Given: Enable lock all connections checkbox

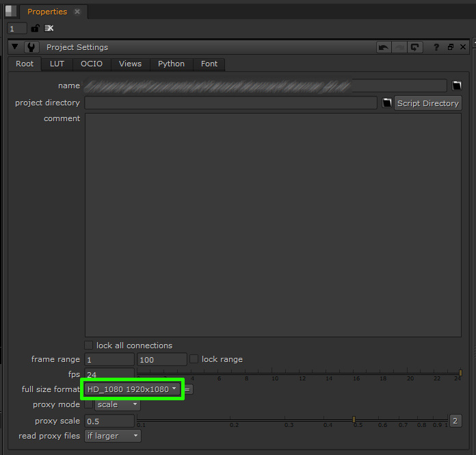Looking at the screenshot, I should pos(88,346).
